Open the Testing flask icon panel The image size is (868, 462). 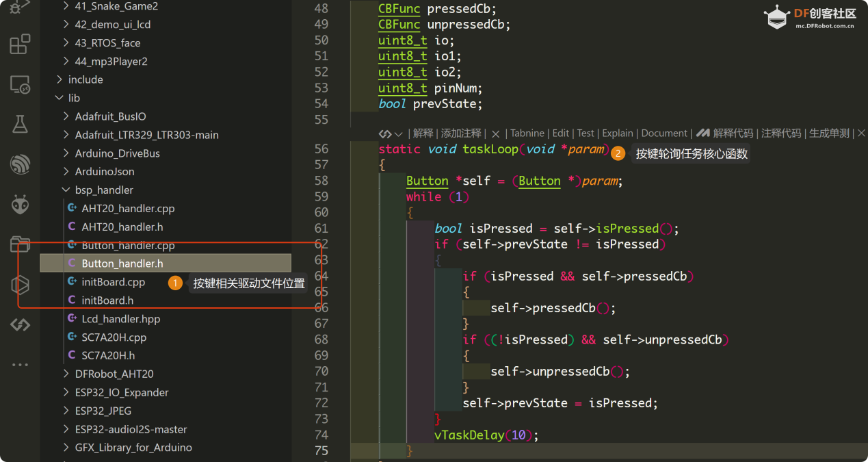20,125
